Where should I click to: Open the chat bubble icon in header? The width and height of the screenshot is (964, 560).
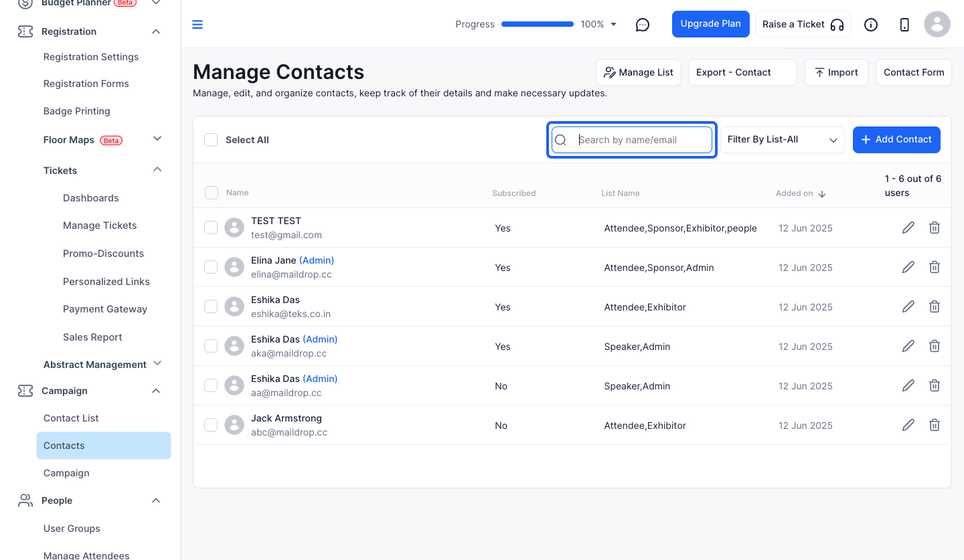pyautogui.click(x=643, y=25)
